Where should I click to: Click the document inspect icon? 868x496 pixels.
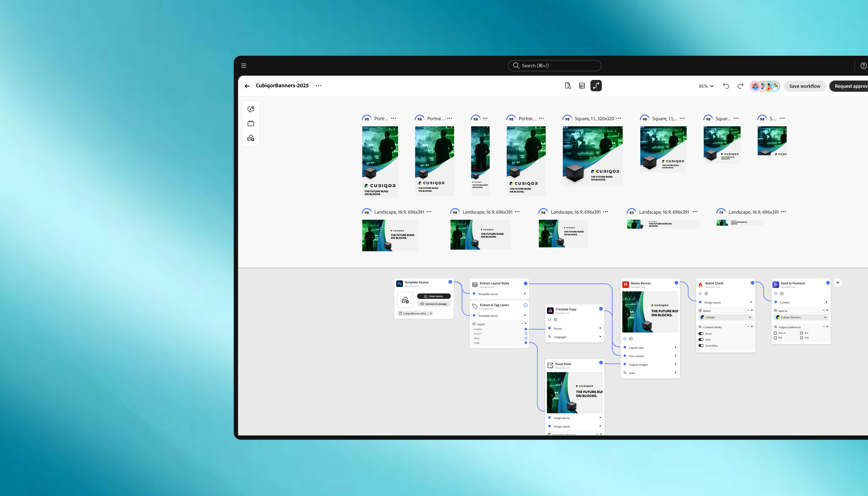tap(568, 86)
